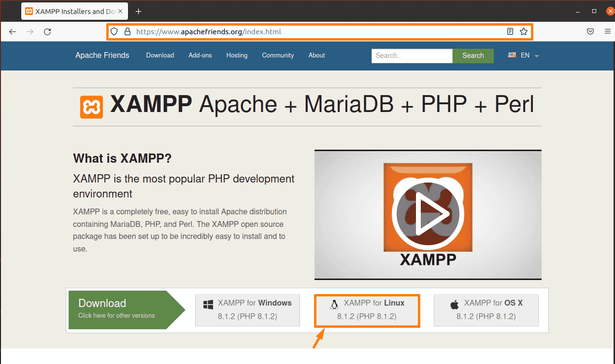Click the US flag language icon

click(x=512, y=55)
